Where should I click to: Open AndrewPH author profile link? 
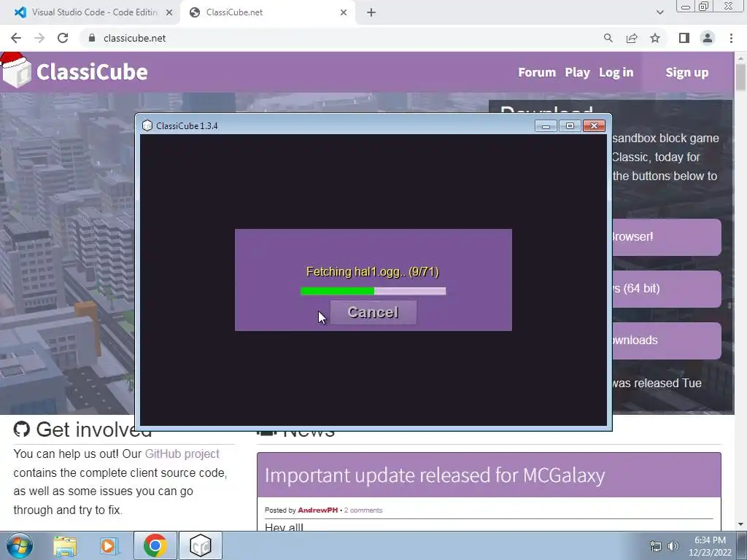318,510
